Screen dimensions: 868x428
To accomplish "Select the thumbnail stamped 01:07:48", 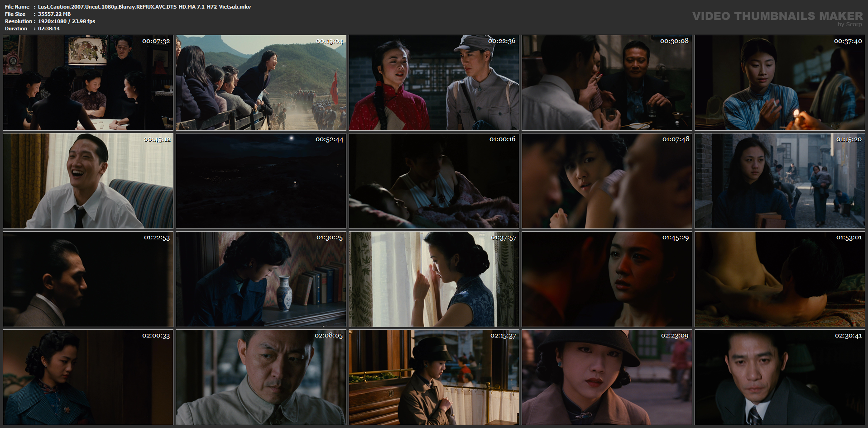I will (x=607, y=181).
